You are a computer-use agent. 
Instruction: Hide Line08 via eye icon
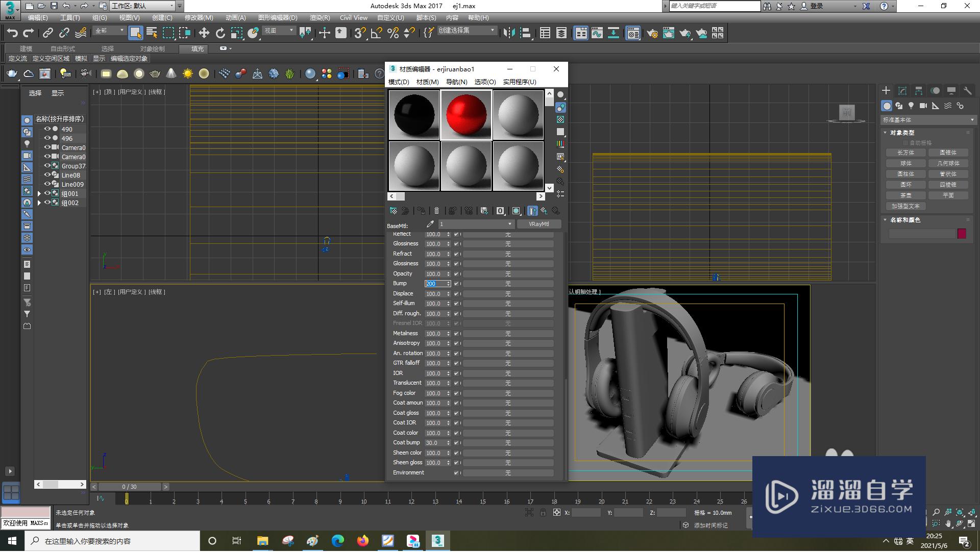pos(47,175)
